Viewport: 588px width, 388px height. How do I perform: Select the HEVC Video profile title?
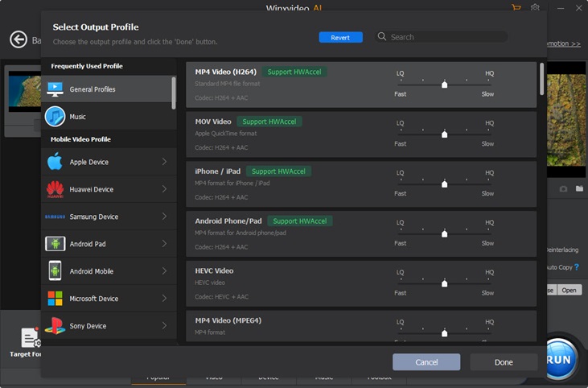click(x=214, y=270)
